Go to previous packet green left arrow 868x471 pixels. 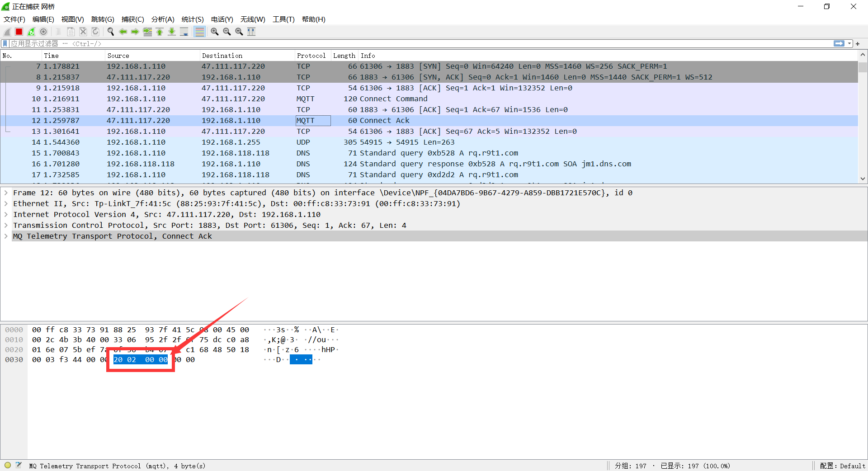click(123, 32)
